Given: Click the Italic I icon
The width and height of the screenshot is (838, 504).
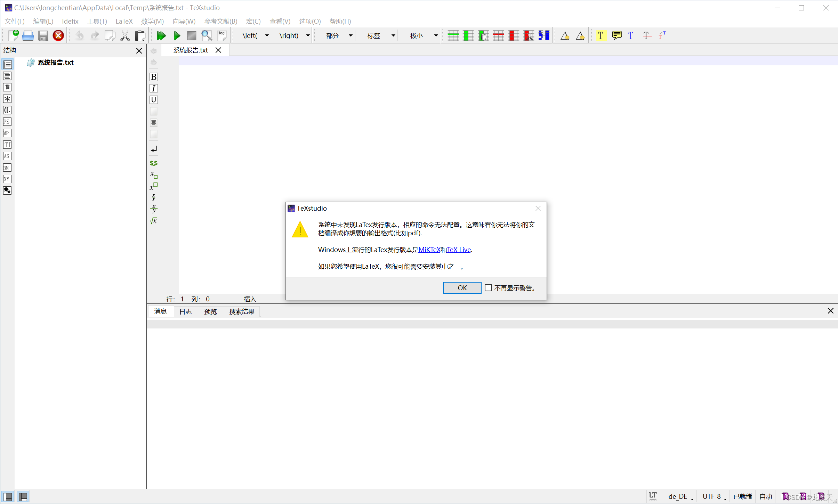Looking at the screenshot, I should 154,88.
